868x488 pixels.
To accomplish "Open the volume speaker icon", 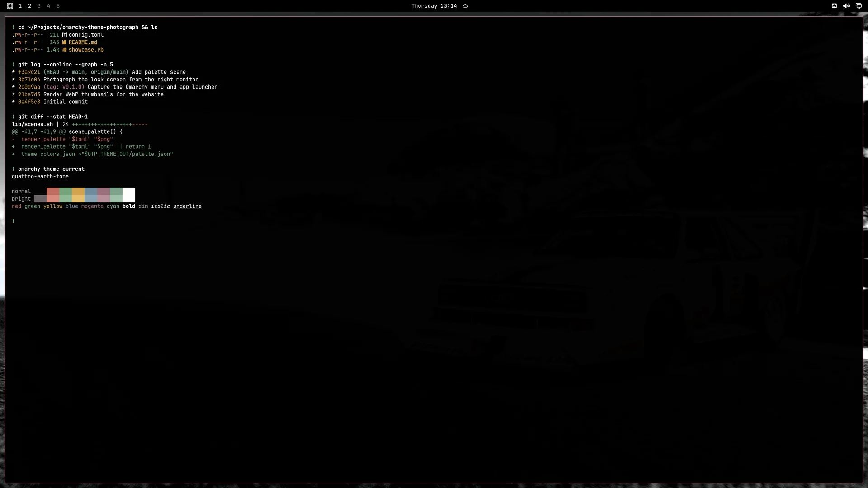I will (846, 6).
